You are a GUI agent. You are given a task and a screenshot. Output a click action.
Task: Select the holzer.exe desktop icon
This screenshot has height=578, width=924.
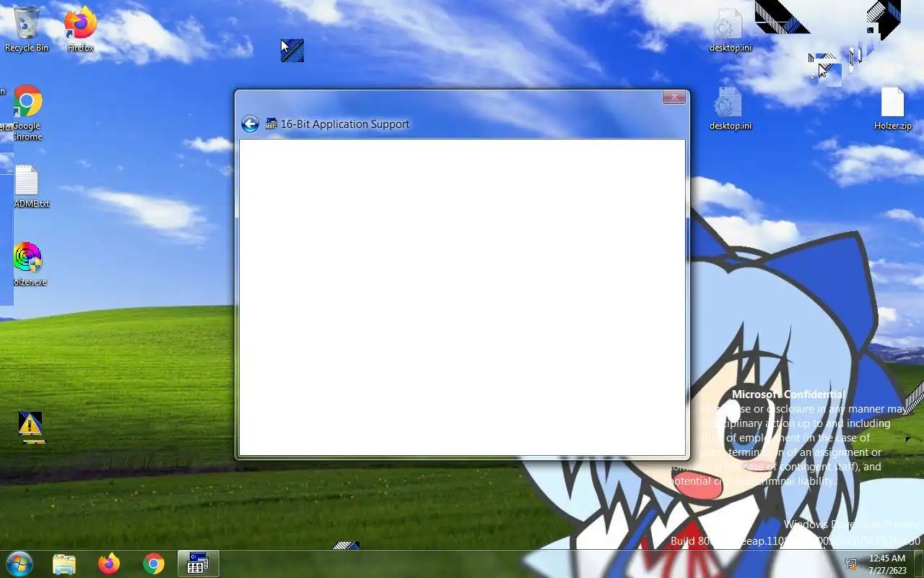point(27,264)
